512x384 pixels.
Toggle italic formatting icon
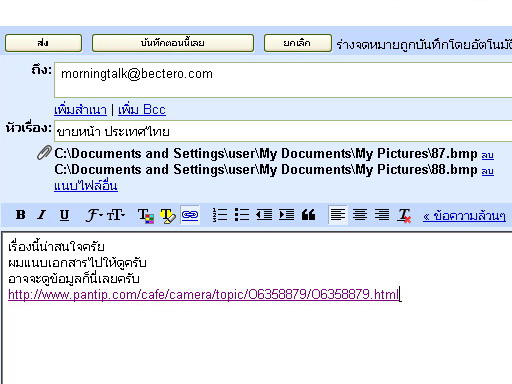42,215
